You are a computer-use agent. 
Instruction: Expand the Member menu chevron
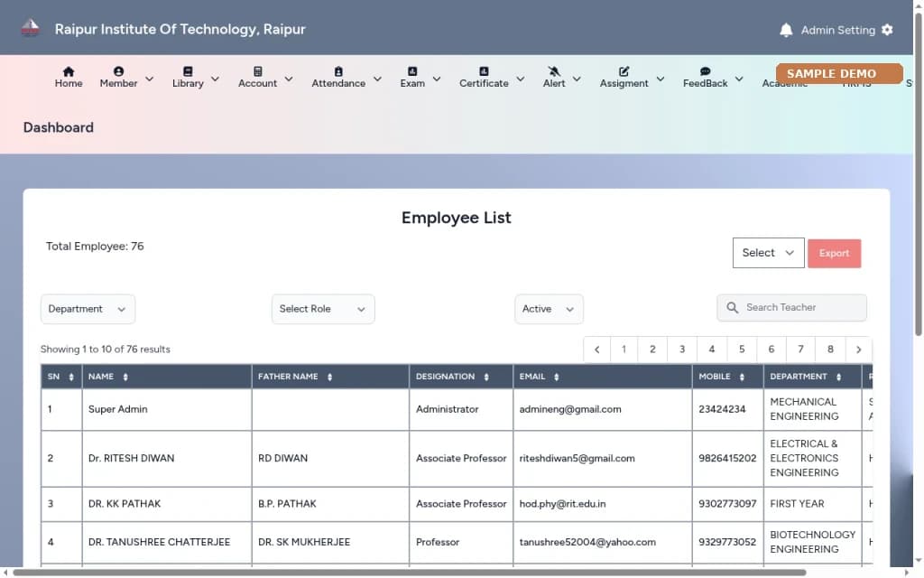click(150, 79)
